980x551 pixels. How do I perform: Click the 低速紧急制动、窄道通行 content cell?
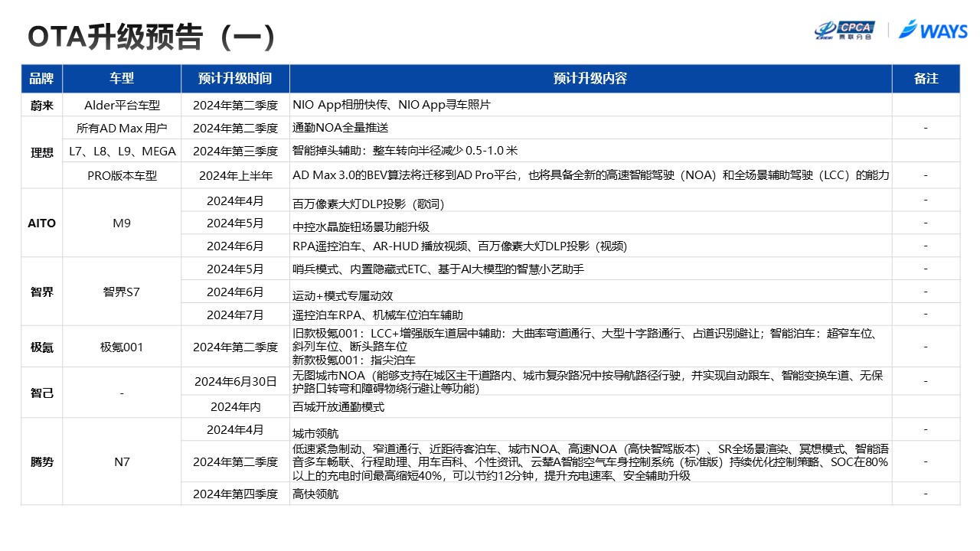(590, 461)
